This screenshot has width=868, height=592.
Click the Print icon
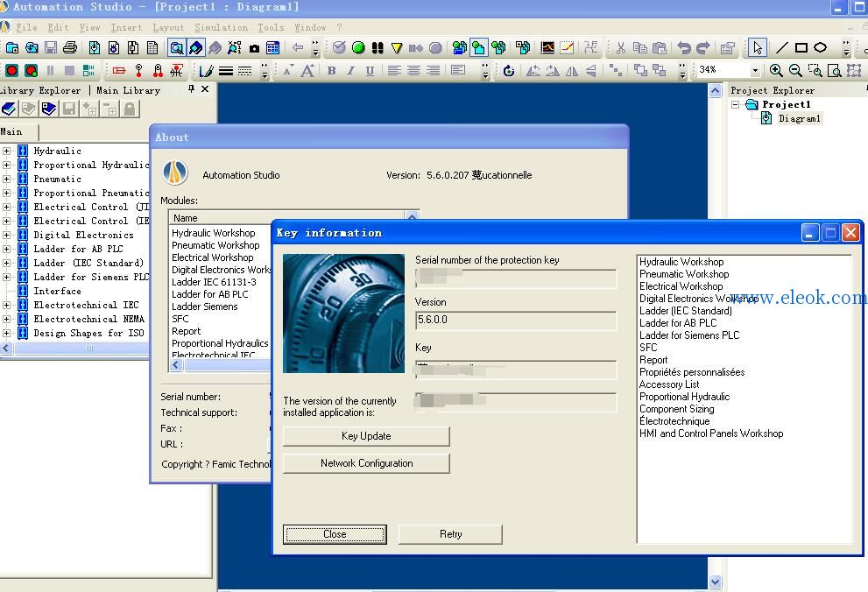click(x=70, y=48)
